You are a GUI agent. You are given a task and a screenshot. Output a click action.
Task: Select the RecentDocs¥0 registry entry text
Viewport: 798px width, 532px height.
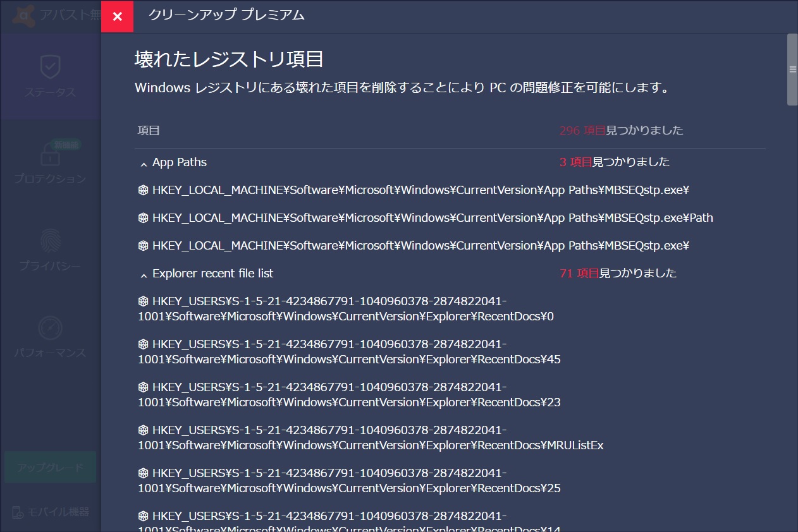pyautogui.click(x=346, y=308)
